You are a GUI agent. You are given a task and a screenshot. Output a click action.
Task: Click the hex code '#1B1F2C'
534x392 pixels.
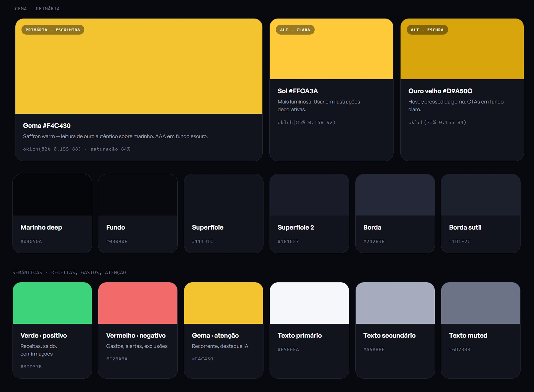pyautogui.click(x=459, y=242)
